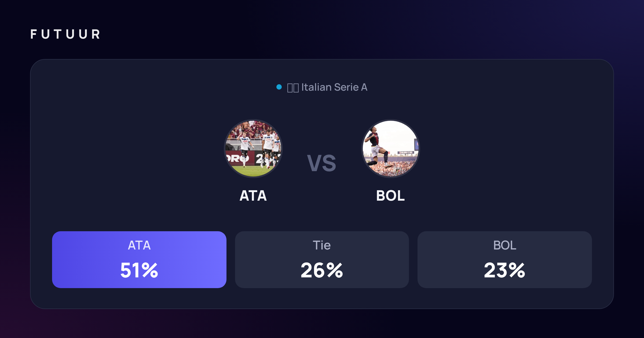644x338 pixels.
Task: Click the blue live status dot
Action: [x=279, y=87]
